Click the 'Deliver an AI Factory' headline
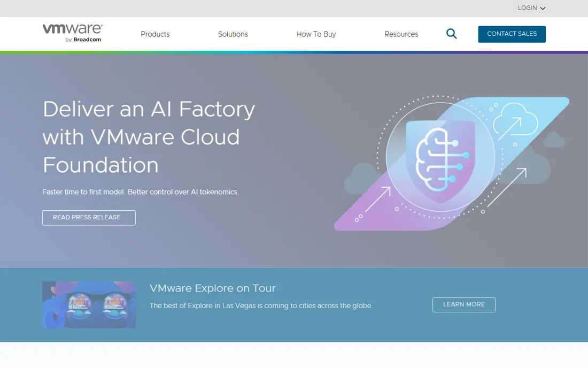Viewport: 588px width, 368px height. pyautogui.click(x=149, y=137)
